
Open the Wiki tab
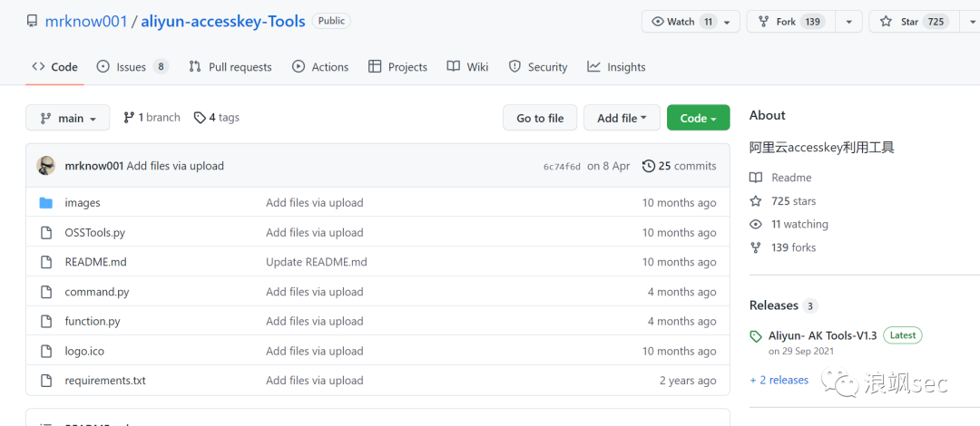coord(467,67)
